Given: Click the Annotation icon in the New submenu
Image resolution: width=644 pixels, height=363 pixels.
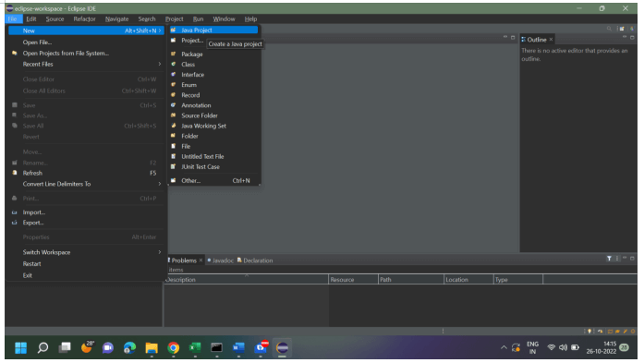Looking at the screenshot, I should 174,105.
